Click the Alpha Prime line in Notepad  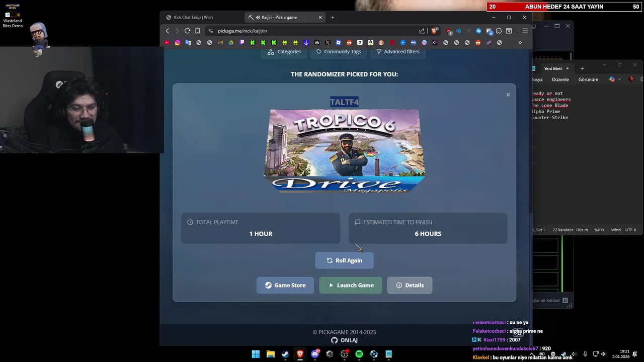coord(546,112)
